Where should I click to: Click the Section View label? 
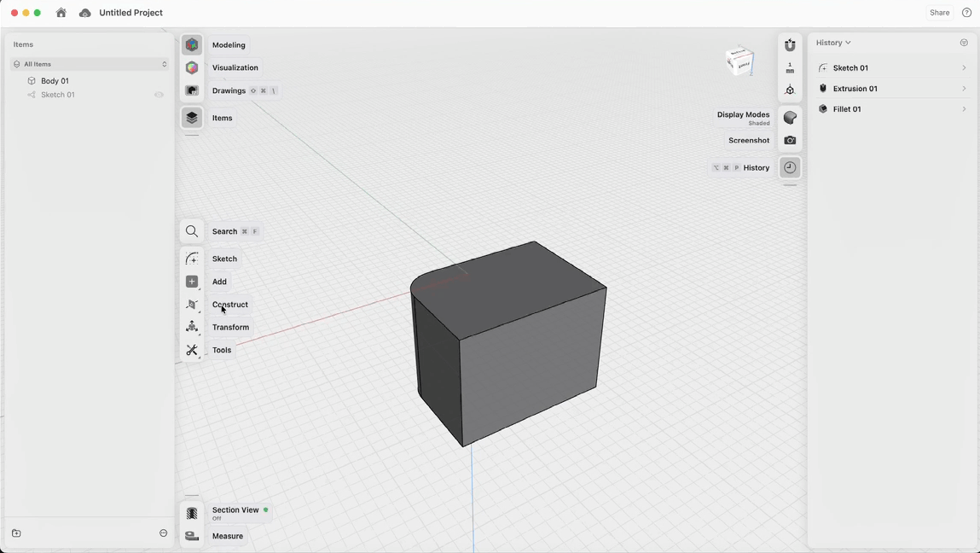(235, 509)
